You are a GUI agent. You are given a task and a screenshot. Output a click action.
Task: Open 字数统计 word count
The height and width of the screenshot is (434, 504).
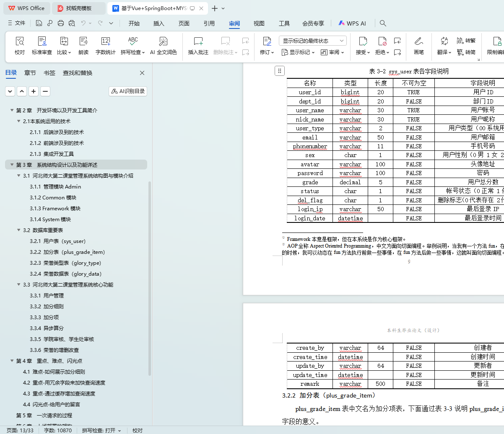105,46
